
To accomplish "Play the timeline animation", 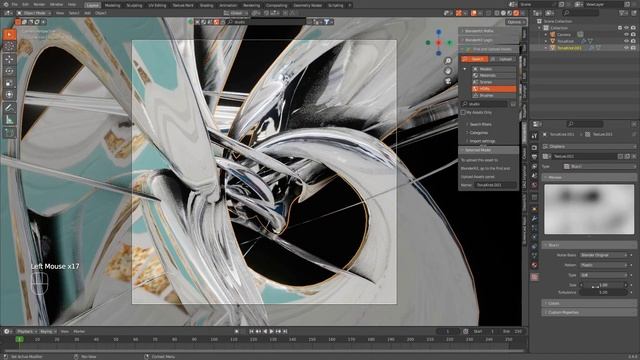I will click(x=272, y=331).
